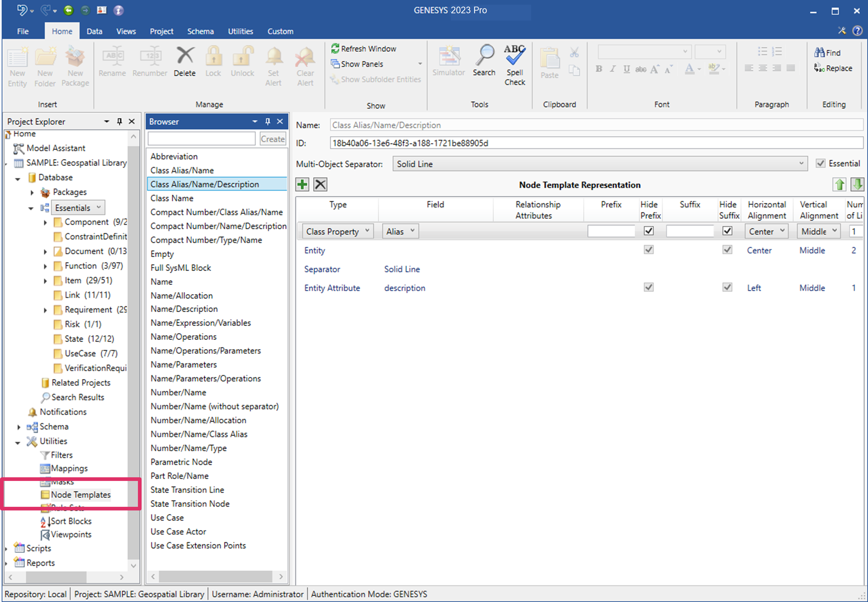Click the Replace icon
The width and height of the screenshot is (868, 602).
(819, 68)
